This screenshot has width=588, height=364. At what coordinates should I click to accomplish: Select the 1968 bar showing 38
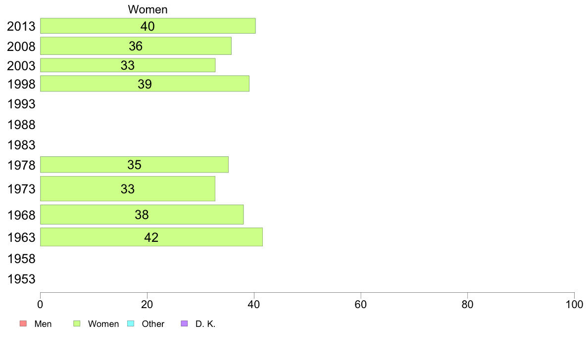[142, 215]
